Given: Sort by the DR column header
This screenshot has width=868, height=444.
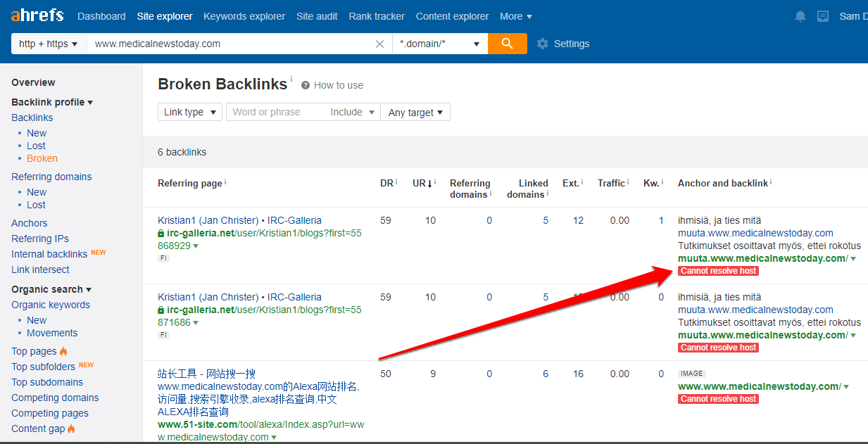Looking at the screenshot, I should point(386,183).
